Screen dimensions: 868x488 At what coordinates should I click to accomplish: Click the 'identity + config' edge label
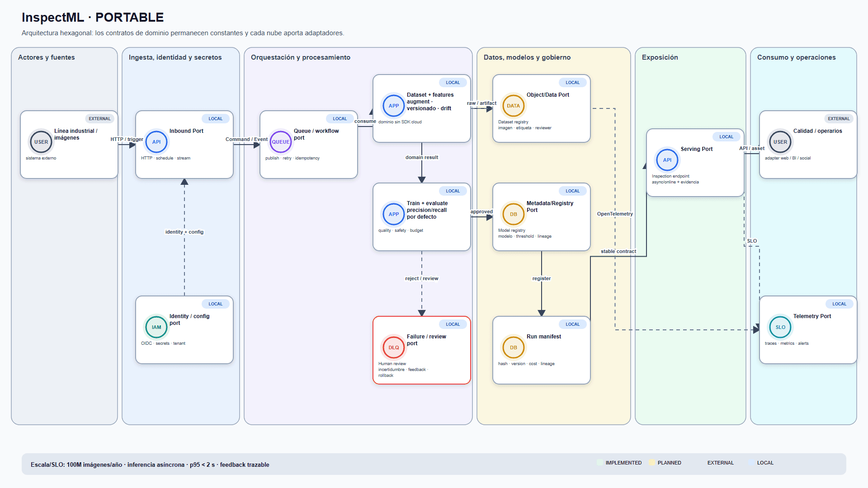184,232
